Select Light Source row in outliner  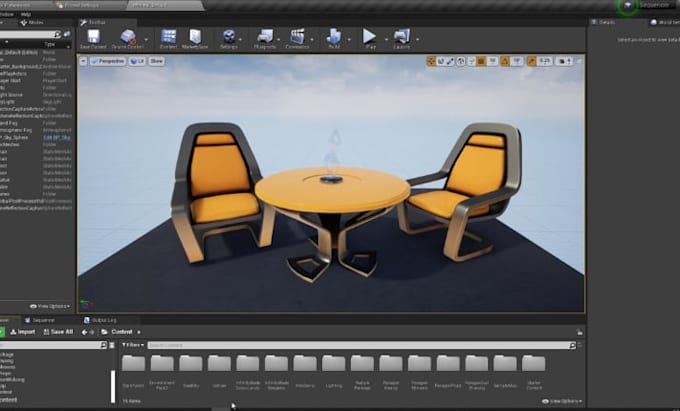[x=36, y=95]
